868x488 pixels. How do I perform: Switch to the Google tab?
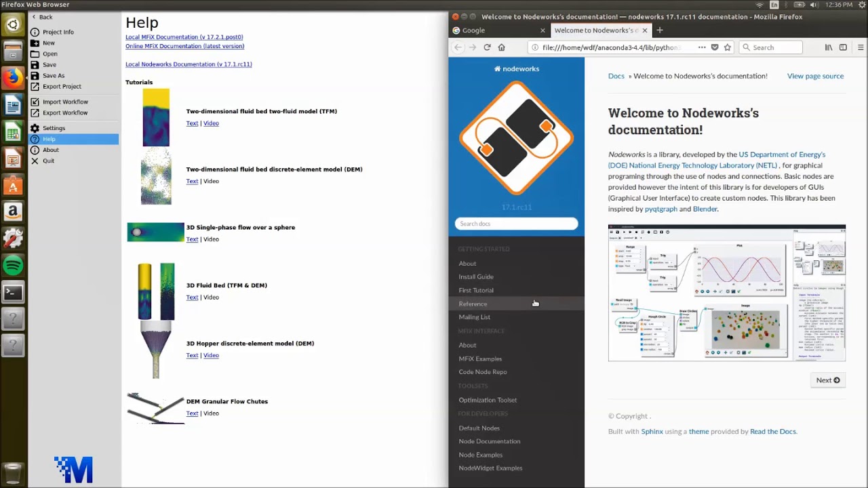tap(498, 30)
